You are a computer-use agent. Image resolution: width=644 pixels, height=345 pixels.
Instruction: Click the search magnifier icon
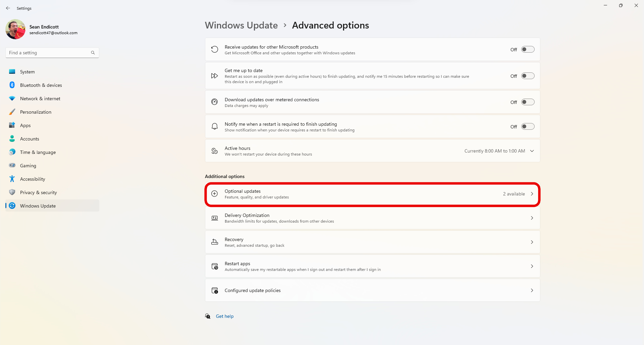(x=93, y=53)
